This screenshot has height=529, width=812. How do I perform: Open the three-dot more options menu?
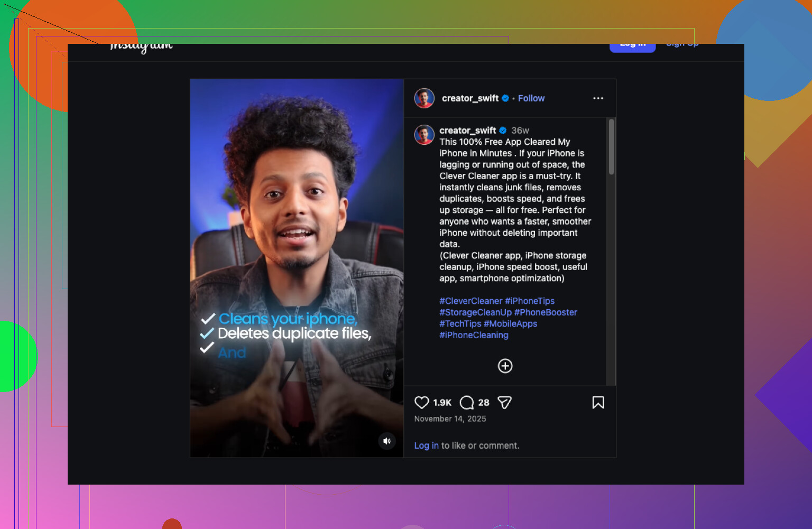tap(598, 98)
